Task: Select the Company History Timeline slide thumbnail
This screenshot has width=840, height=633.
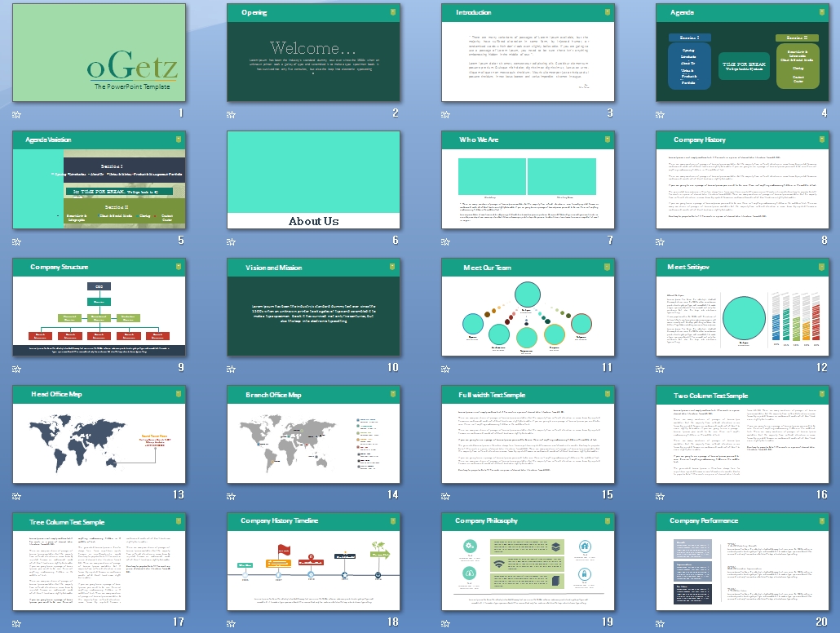Action: tap(313, 562)
